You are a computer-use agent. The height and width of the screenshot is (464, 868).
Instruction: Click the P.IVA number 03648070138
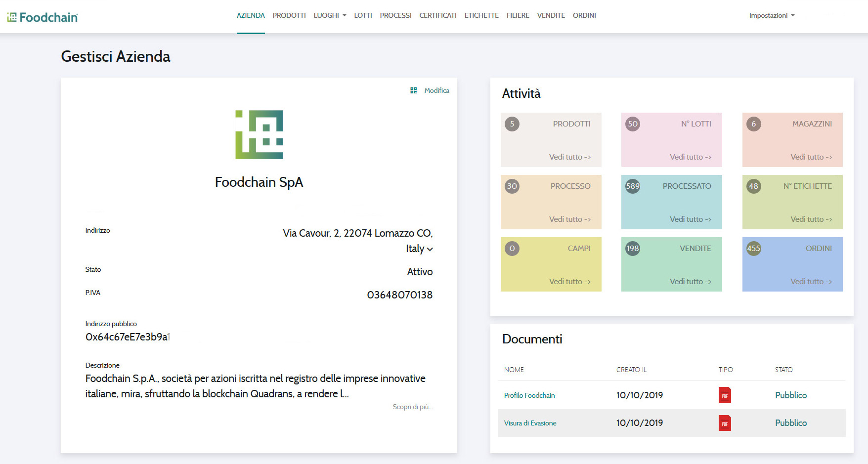(x=399, y=295)
